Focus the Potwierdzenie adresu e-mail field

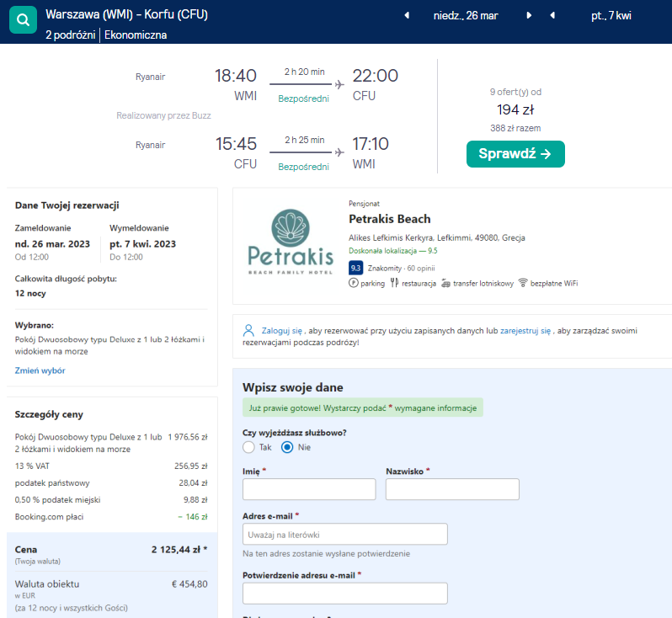345,593
